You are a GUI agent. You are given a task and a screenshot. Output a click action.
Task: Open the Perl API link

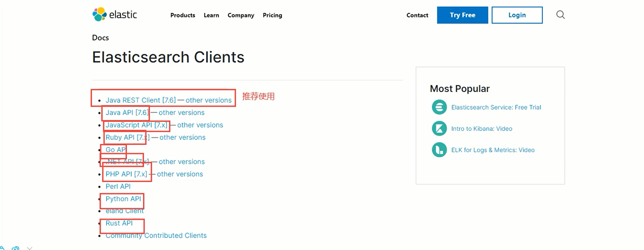click(x=118, y=186)
